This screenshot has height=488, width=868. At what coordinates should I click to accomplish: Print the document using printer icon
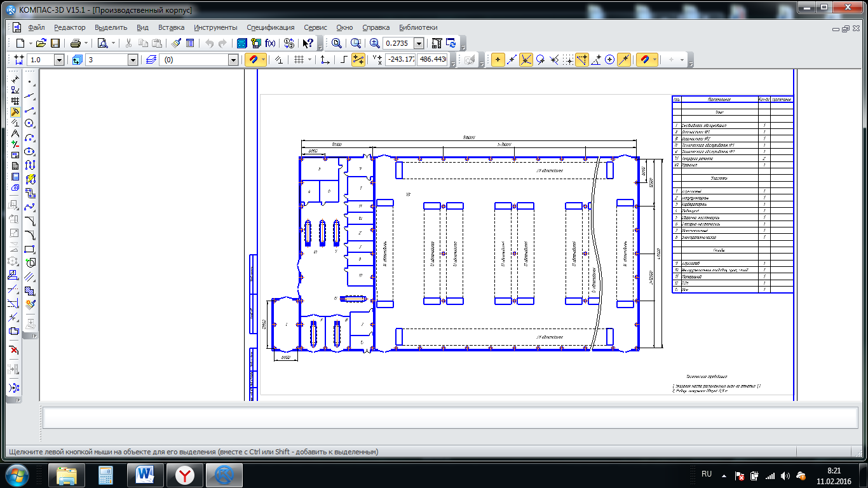(x=76, y=43)
